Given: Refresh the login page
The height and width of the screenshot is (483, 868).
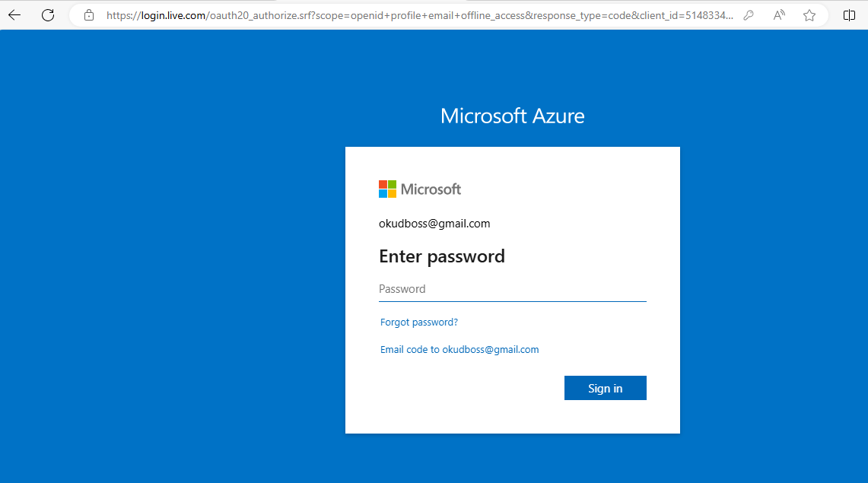Looking at the screenshot, I should click(x=48, y=15).
